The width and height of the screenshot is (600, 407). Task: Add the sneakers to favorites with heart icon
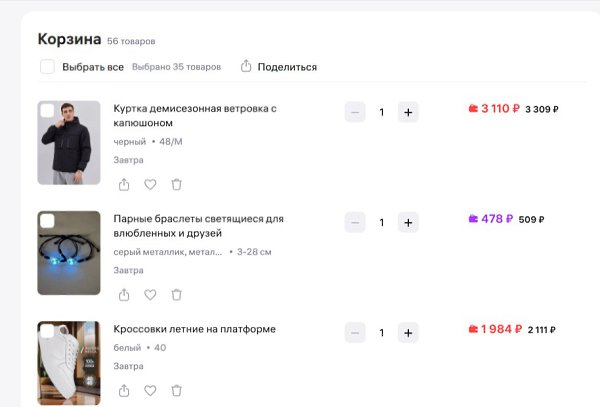[150, 391]
